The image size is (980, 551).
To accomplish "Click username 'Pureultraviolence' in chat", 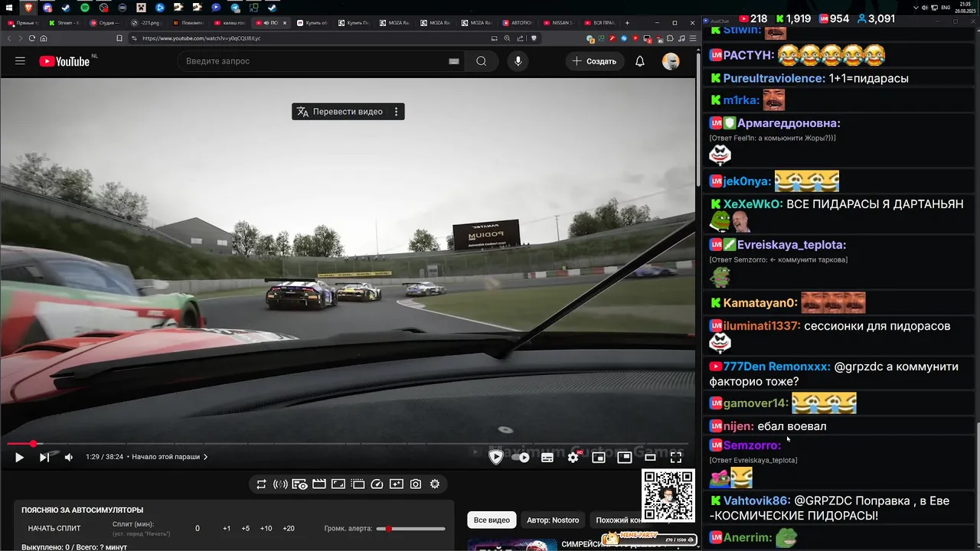I will [x=774, y=78].
